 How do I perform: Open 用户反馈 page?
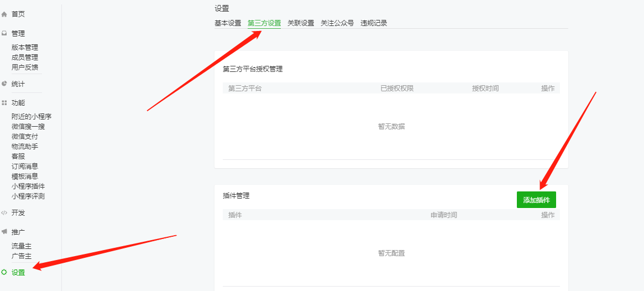pyautogui.click(x=25, y=67)
